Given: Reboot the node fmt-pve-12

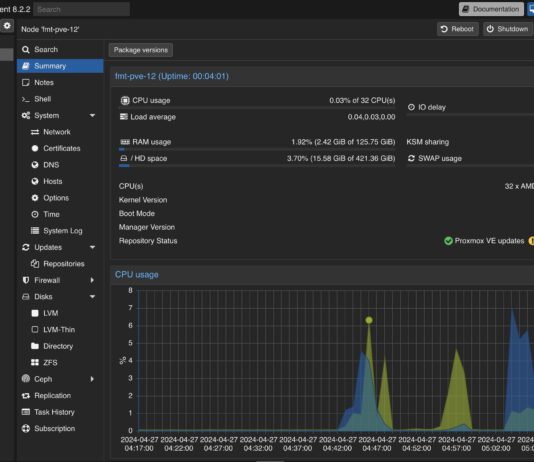Looking at the screenshot, I should point(457,29).
